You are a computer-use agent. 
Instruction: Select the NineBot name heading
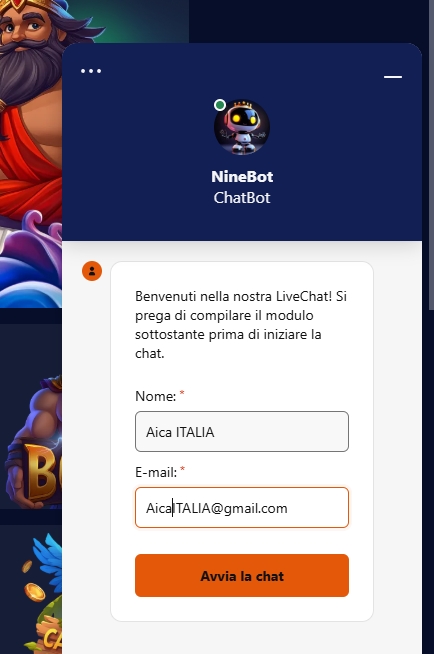pyautogui.click(x=242, y=176)
